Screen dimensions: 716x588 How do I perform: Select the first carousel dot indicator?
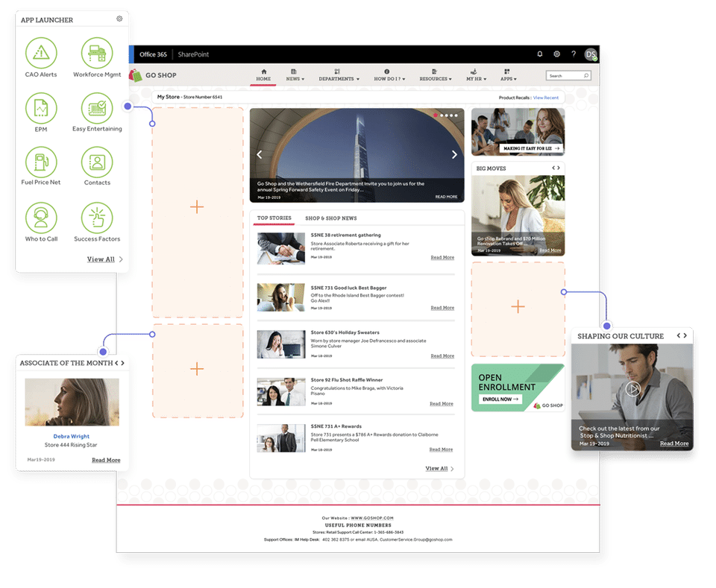[x=436, y=116]
